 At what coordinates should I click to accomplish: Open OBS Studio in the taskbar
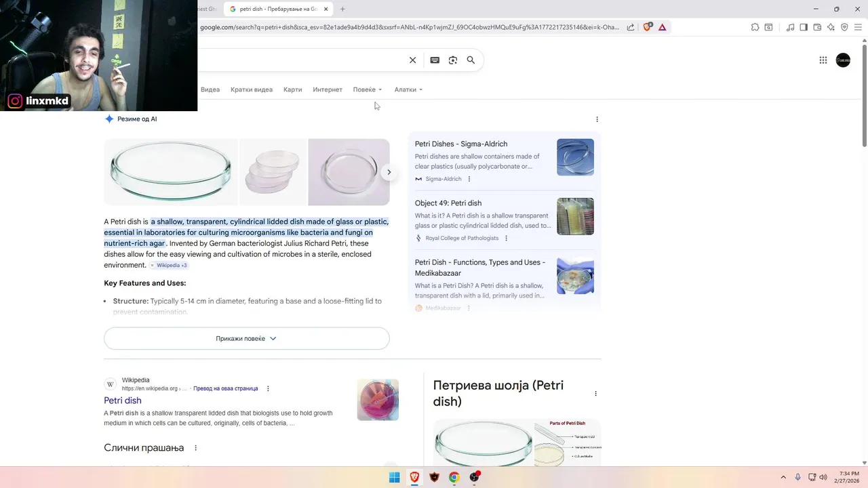click(475, 477)
